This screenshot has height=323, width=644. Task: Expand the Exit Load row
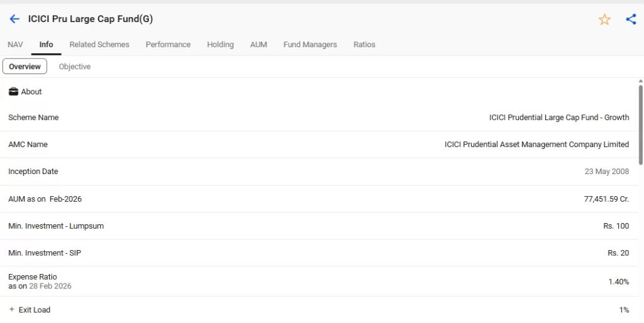[12, 310]
